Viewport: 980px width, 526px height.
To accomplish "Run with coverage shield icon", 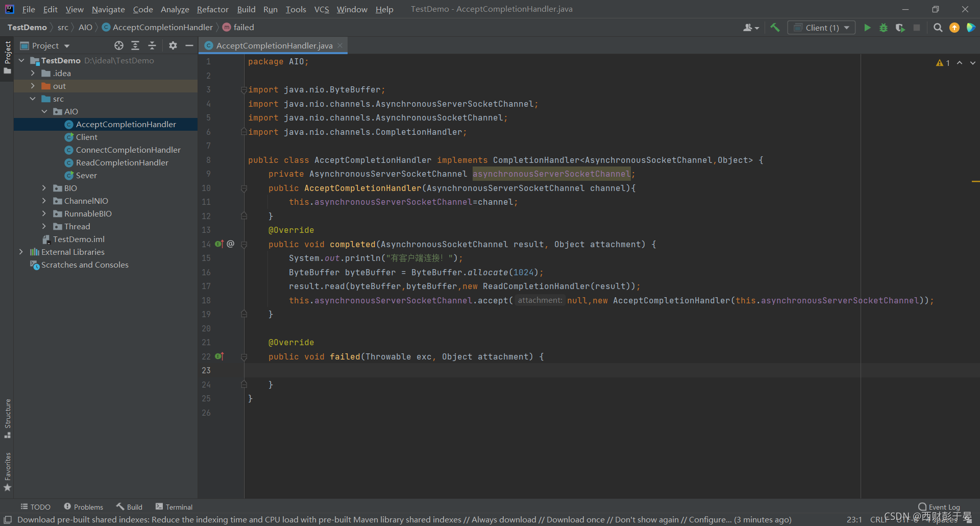I will click(900, 28).
